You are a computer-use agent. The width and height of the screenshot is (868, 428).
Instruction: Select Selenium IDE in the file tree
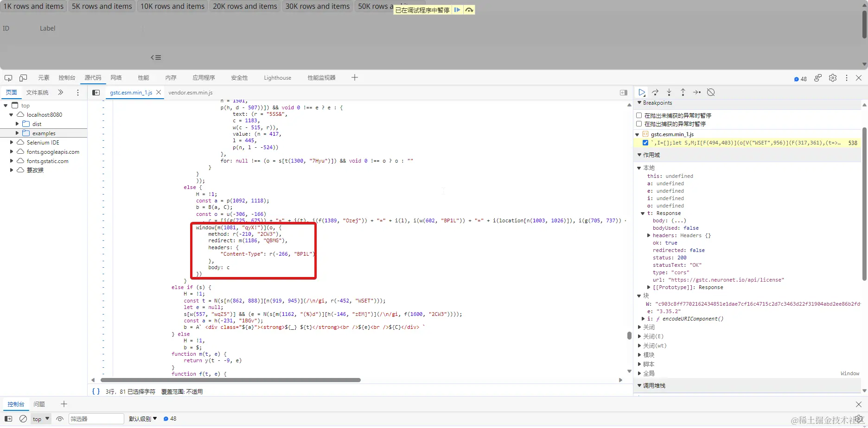coord(43,142)
